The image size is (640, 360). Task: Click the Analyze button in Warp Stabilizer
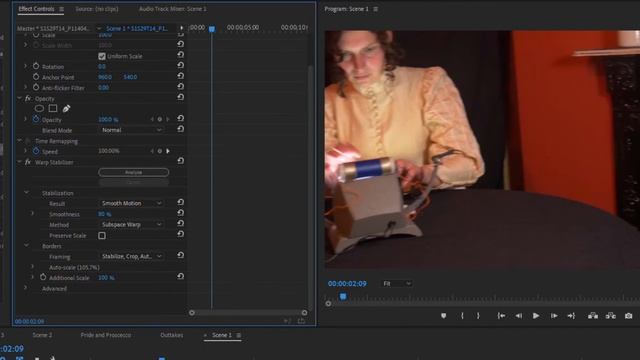pyautogui.click(x=133, y=172)
